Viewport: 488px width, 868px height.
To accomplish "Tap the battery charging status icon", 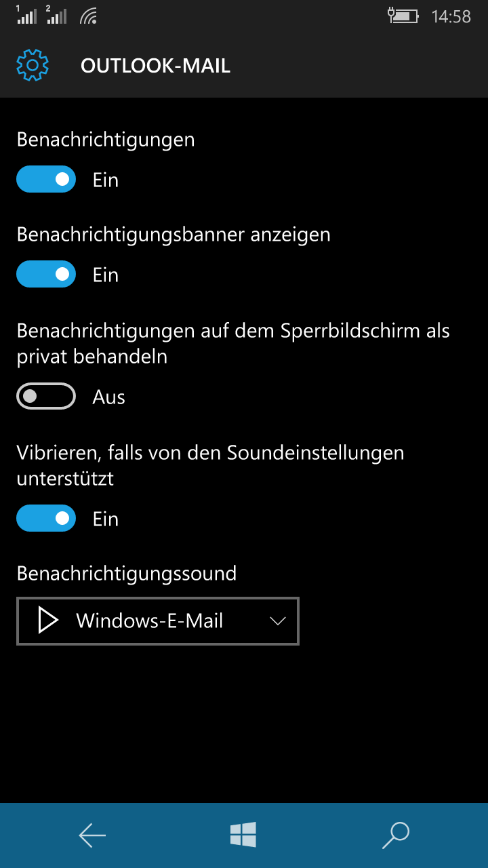I will click(403, 16).
